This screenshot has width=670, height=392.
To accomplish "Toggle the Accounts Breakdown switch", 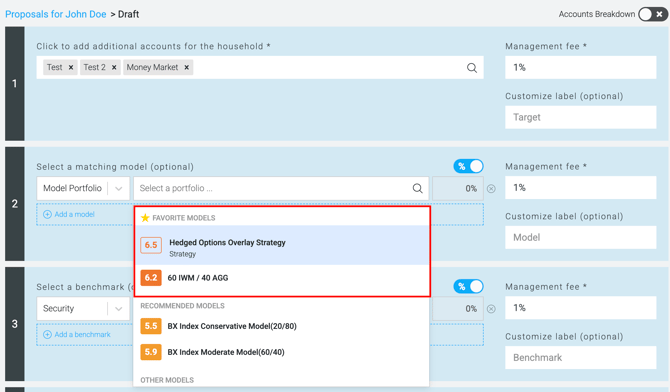I will pyautogui.click(x=652, y=14).
